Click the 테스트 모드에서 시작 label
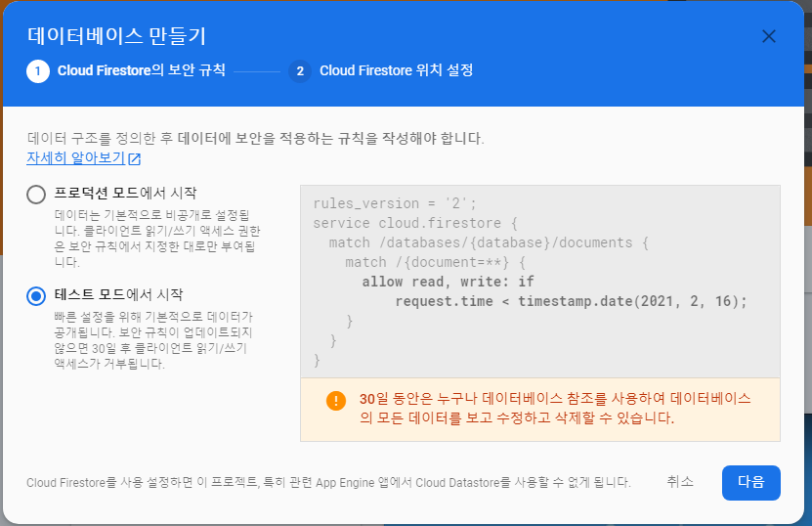 (x=118, y=295)
